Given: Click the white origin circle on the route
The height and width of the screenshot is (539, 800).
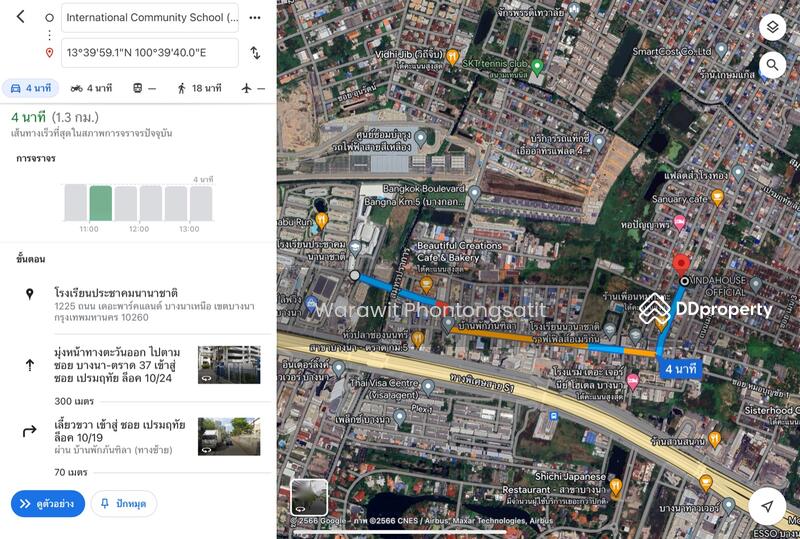Looking at the screenshot, I should pos(355,276).
